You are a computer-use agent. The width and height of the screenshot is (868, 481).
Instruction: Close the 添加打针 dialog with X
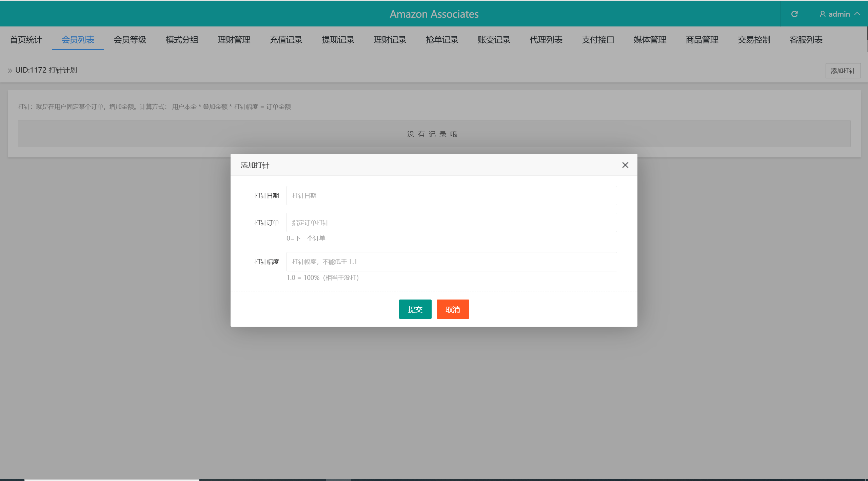click(625, 165)
